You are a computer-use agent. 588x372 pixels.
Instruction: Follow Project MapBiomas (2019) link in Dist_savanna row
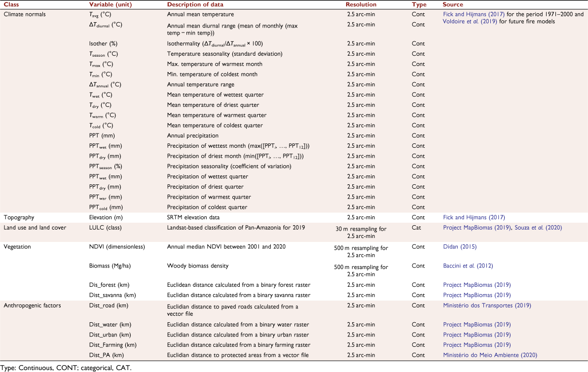477,295
